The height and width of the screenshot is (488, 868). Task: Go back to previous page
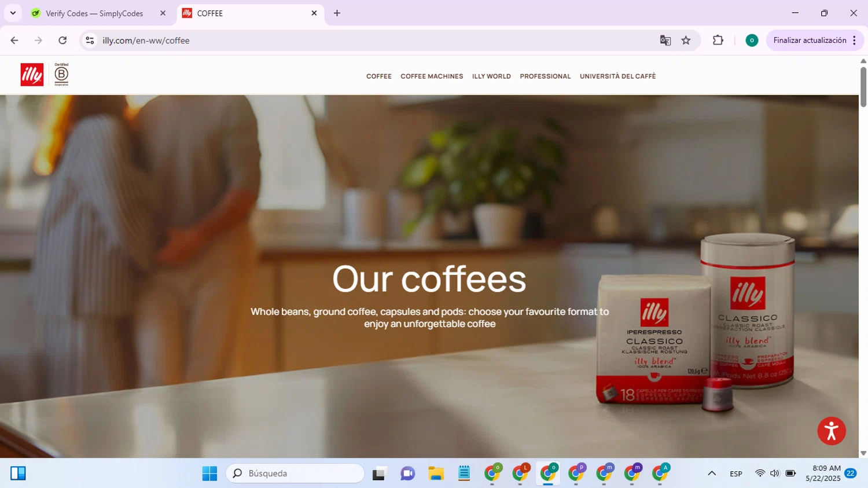(x=14, y=41)
